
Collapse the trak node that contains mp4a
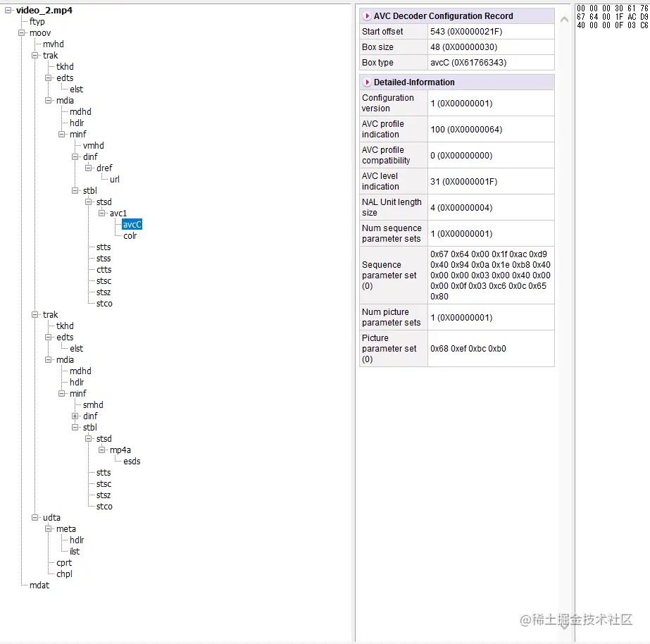point(35,315)
